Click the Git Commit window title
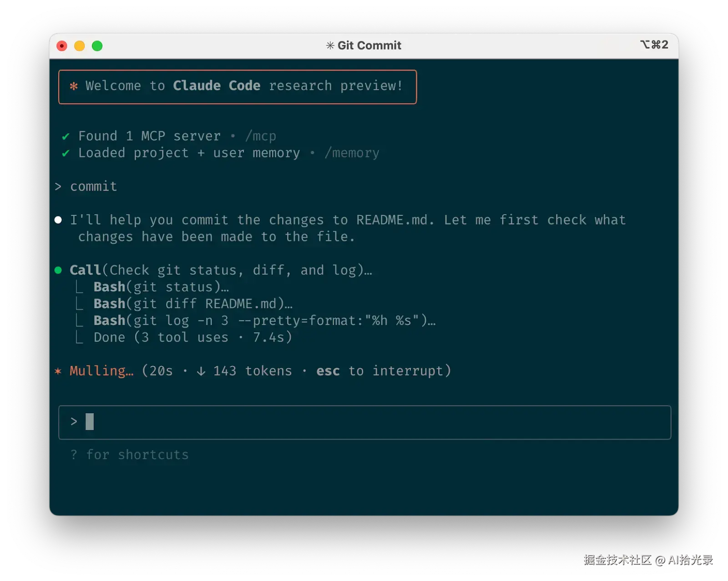 tap(369, 45)
